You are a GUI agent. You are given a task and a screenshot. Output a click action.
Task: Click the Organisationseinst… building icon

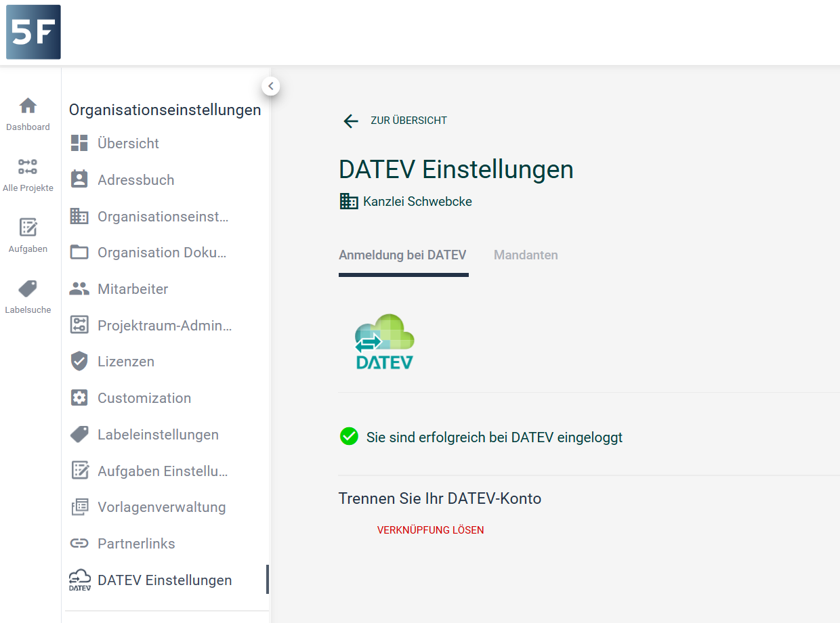click(x=79, y=216)
